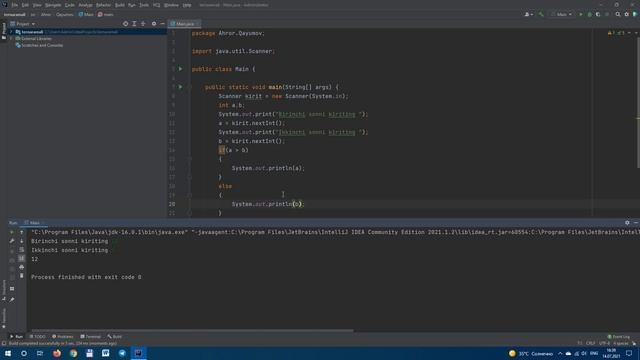Click Up the Stack Trace arrow
Image resolution: width=640 pixels, height=360 pixels.
click(x=22, y=232)
